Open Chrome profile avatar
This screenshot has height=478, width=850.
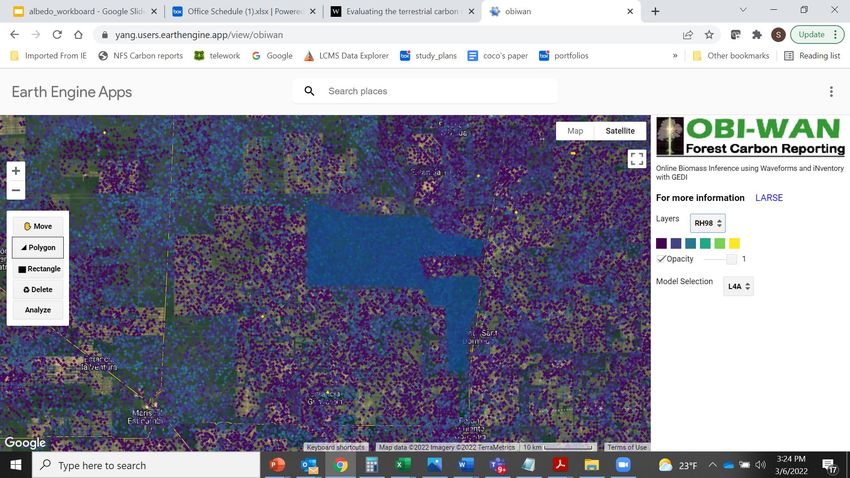[778, 35]
